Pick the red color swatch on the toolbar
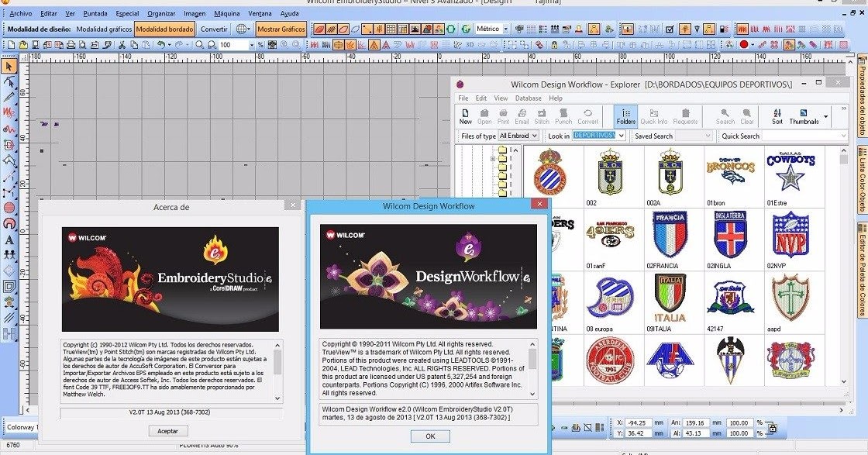 744,44
